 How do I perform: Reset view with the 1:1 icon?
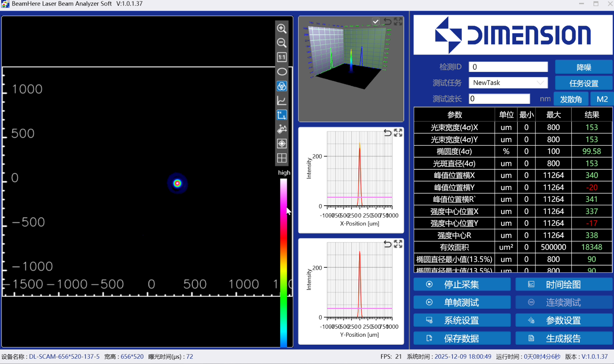tap(281, 57)
